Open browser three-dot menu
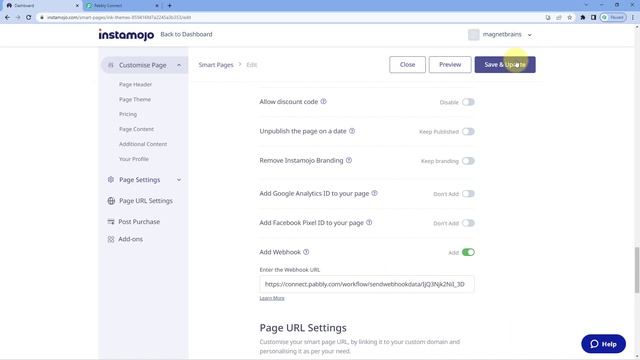Image resolution: width=640 pixels, height=360 pixels. click(633, 18)
